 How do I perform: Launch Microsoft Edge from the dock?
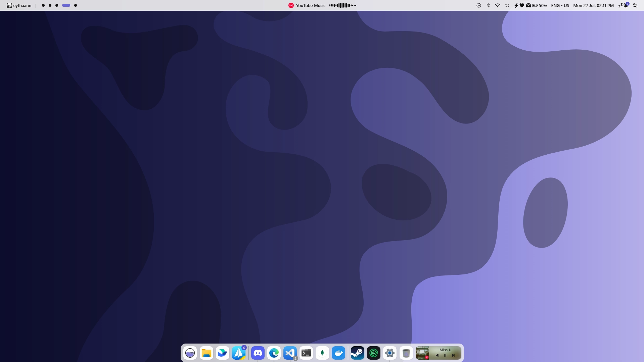pyautogui.click(x=274, y=353)
